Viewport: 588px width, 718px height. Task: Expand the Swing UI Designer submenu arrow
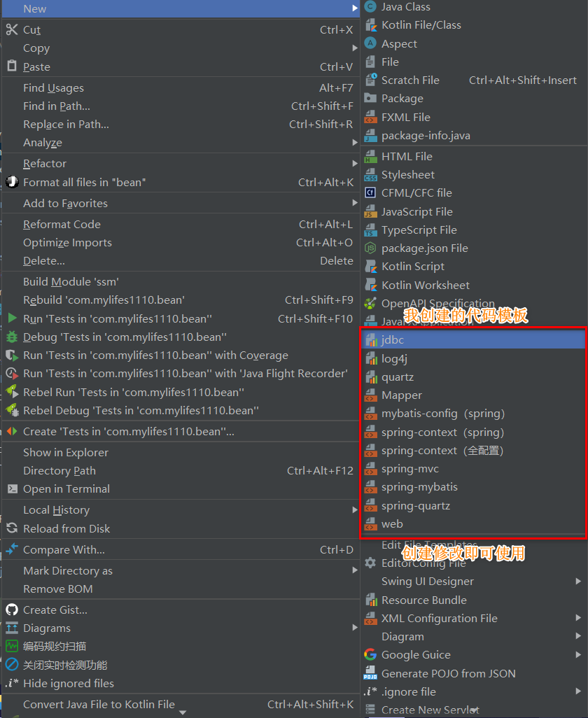pos(578,581)
